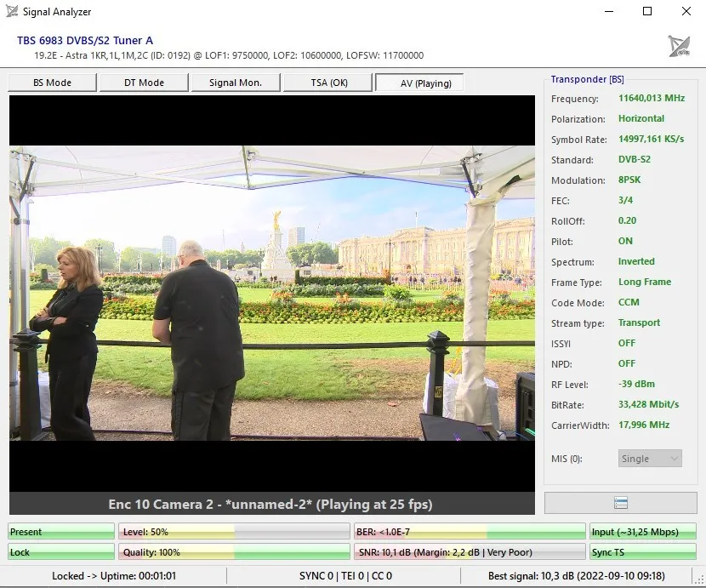
Task: Switch to DT Mode tab
Action: 144,83
